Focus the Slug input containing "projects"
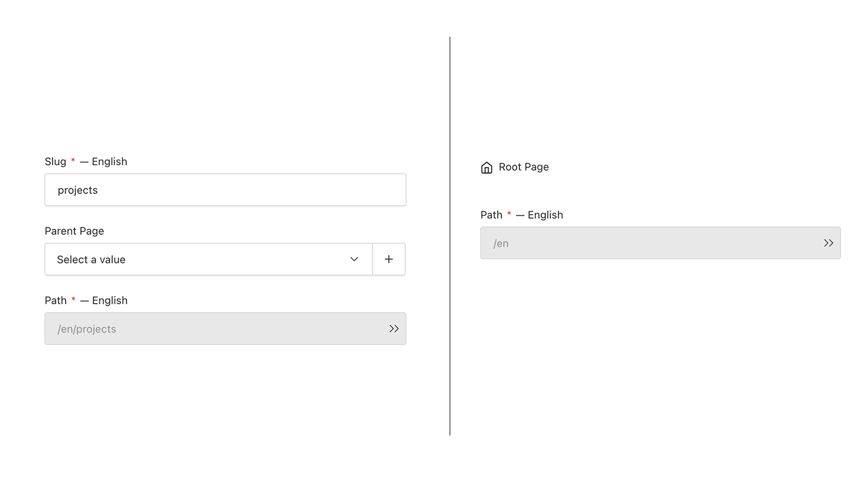868x479 pixels. coord(225,190)
